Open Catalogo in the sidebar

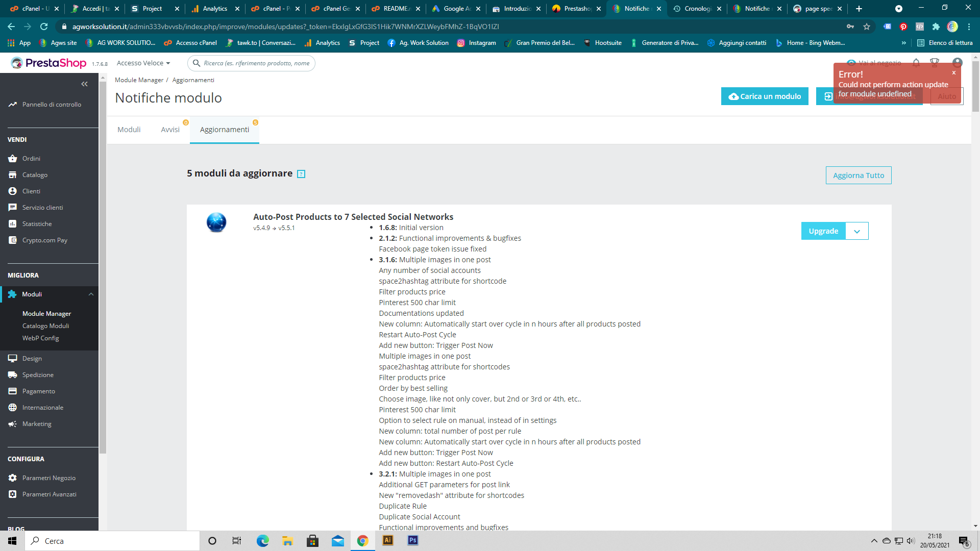(x=35, y=175)
